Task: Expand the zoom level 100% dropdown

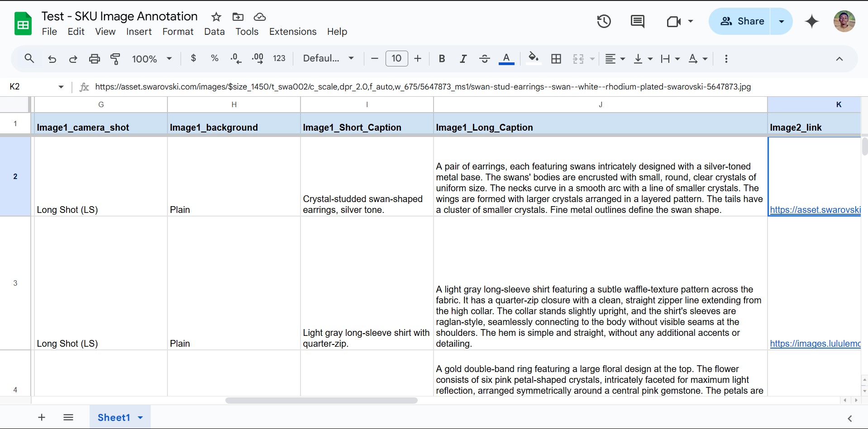Action: coord(152,59)
